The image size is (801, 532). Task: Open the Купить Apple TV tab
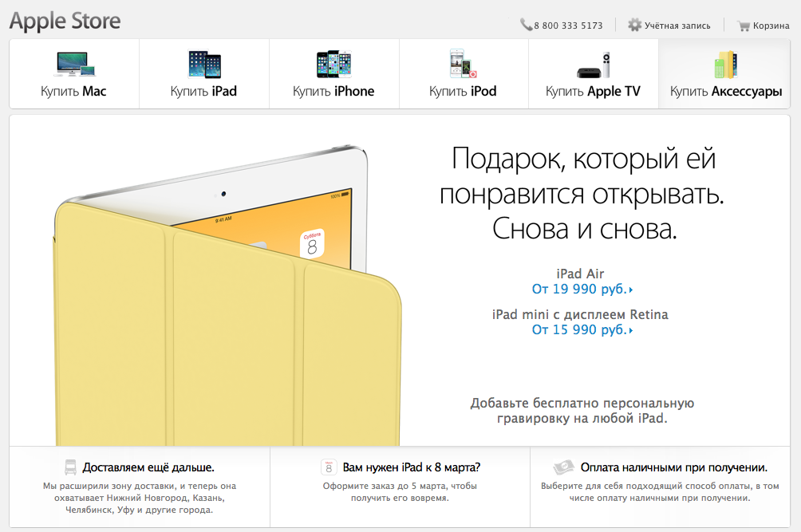[x=593, y=73]
